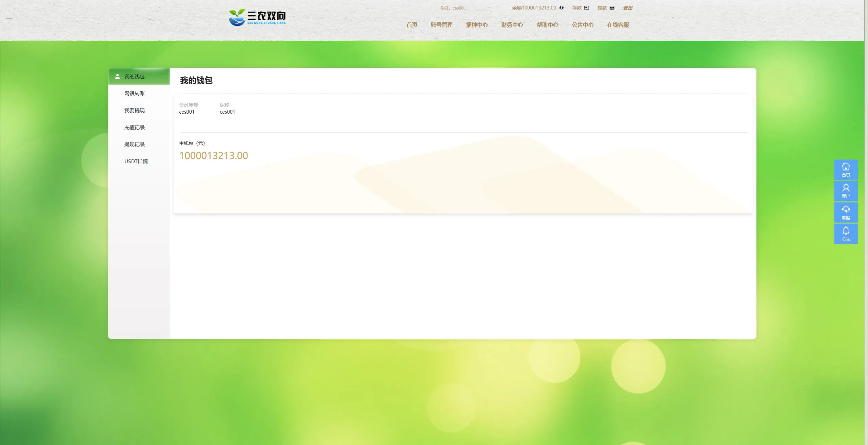Click member account value ces001
Viewport: 868px width, 445px height.
click(187, 112)
